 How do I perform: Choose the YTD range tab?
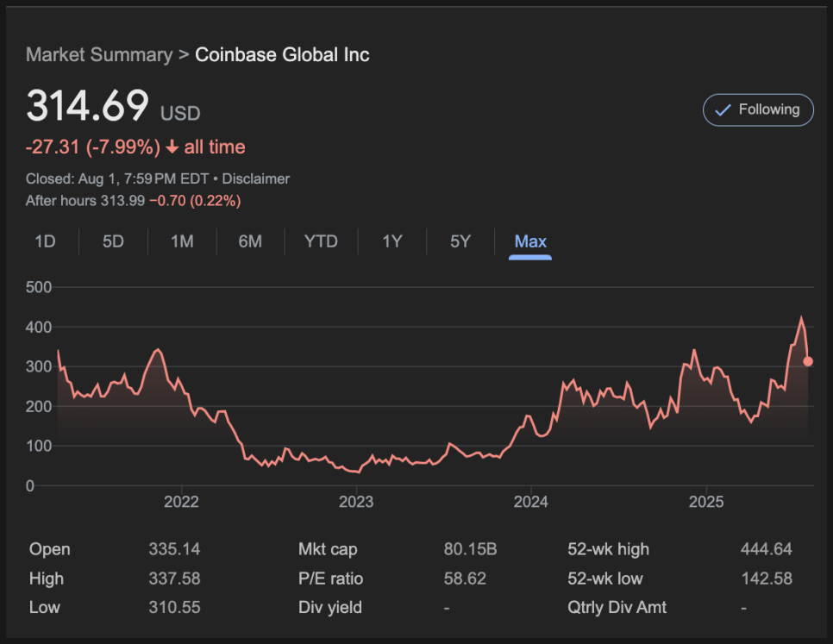tap(321, 241)
